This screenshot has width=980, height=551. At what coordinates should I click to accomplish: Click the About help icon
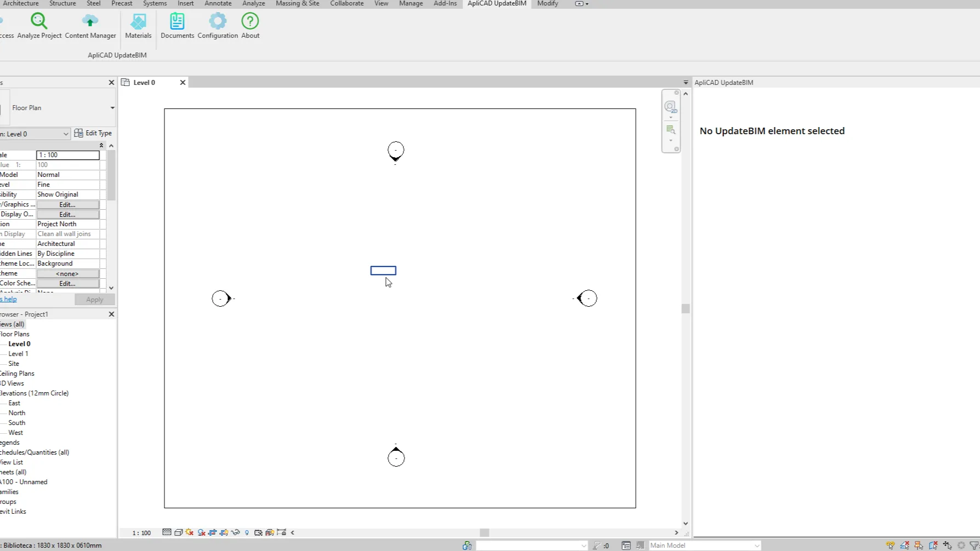click(x=250, y=26)
